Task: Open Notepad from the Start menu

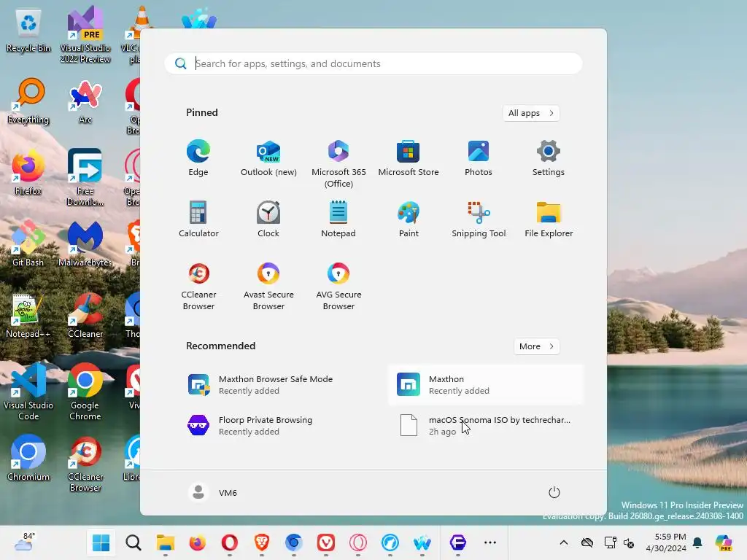Action: (x=338, y=219)
